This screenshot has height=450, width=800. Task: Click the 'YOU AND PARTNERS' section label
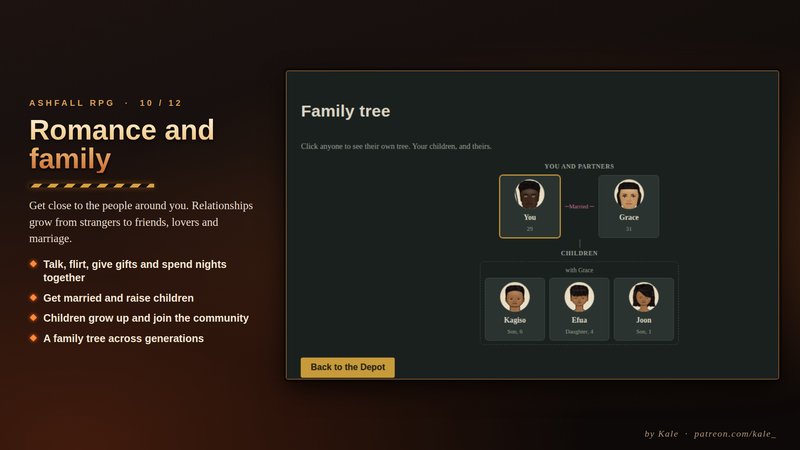[579, 166]
